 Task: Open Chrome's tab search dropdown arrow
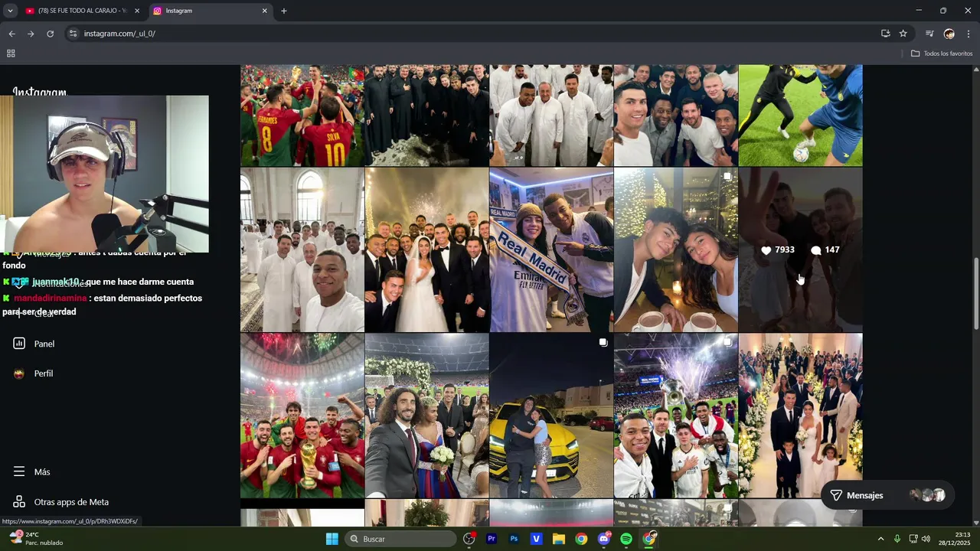coord(10,11)
